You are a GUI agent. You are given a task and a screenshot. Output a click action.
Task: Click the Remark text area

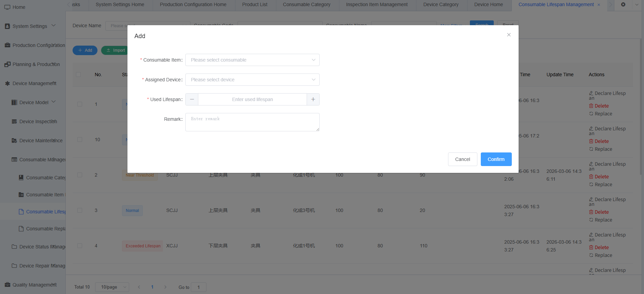[252, 122]
